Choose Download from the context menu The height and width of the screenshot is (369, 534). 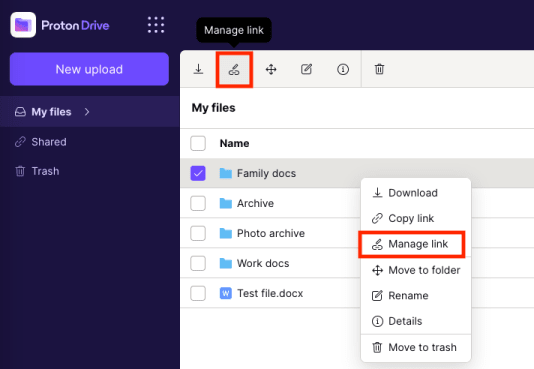(416, 193)
